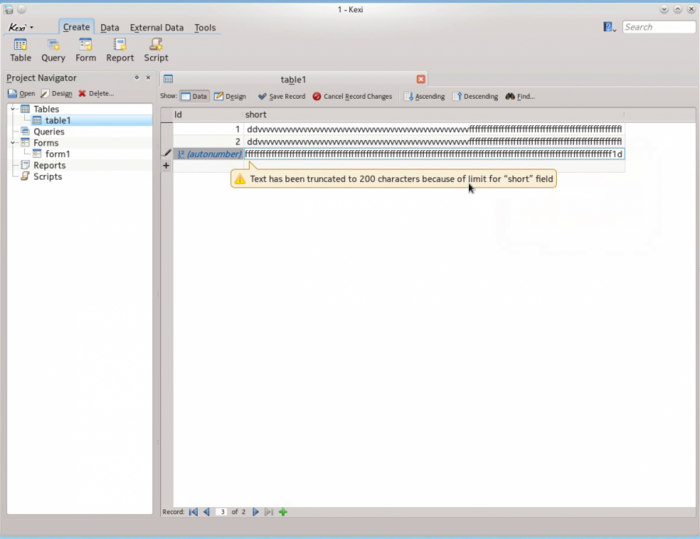Create a new Query
The image size is (700, 539).
pyautogui.click(x=53, y=49)
